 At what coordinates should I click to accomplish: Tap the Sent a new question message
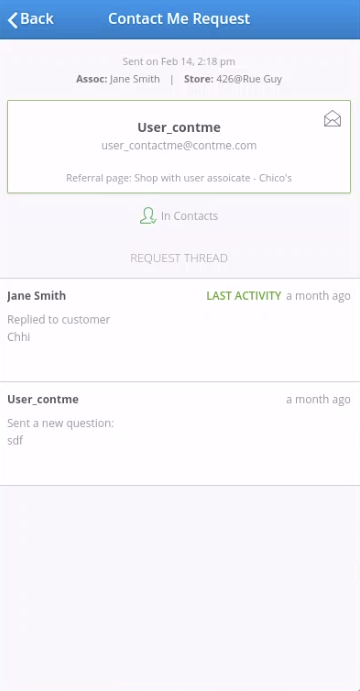[x=60, y=424]
